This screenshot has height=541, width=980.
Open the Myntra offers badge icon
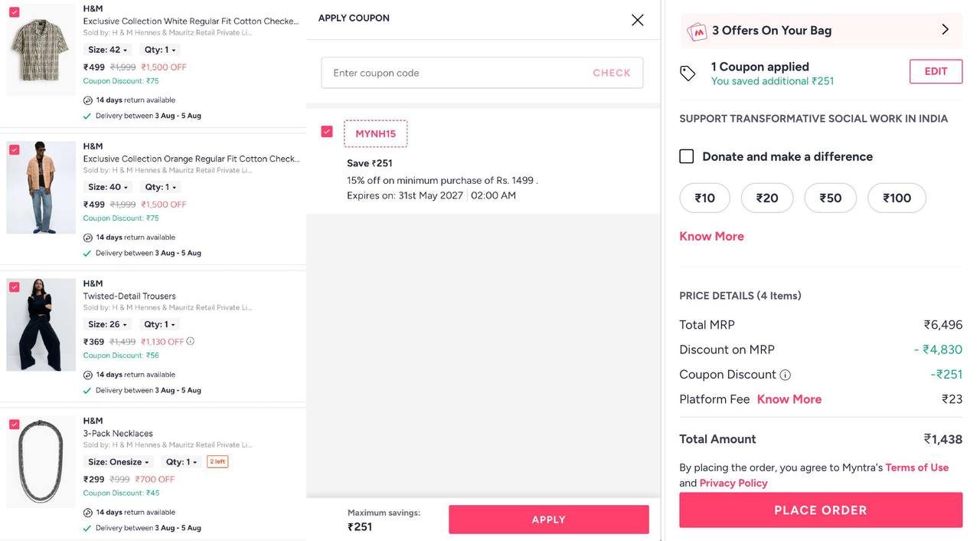(697, 31)
